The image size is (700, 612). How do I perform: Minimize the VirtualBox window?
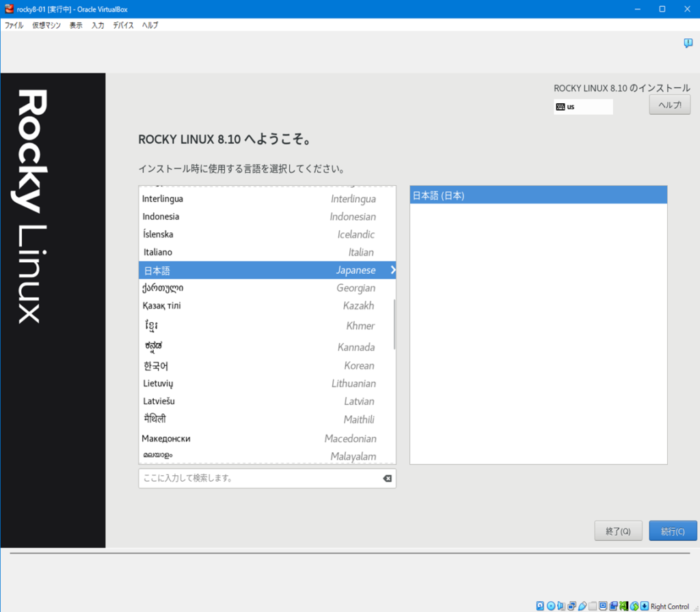[x=638, y=9]
